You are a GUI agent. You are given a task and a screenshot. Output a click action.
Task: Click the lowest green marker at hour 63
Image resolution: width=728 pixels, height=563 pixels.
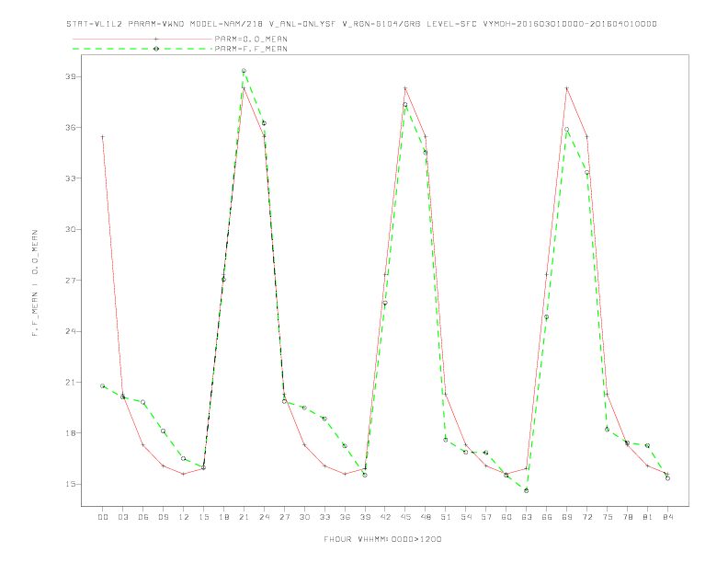pyautogui.click(x=527, y=490)
